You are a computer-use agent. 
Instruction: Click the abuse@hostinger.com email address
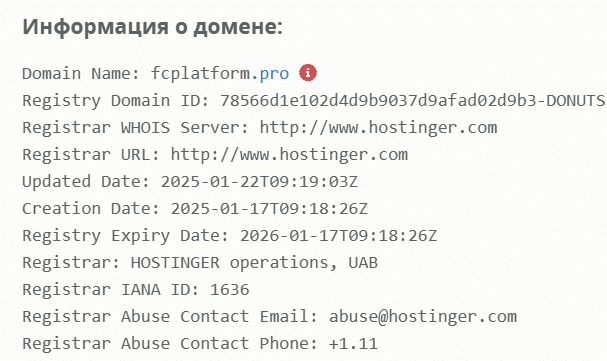coord(423,317)
